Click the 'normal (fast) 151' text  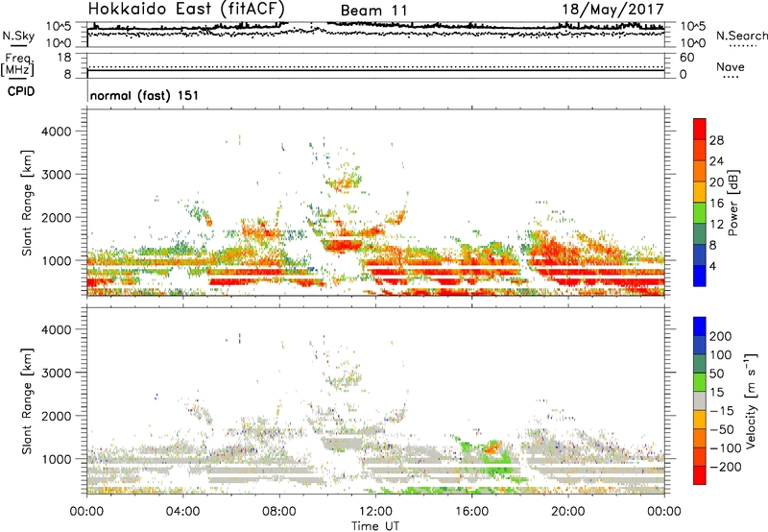click(145, 95)
